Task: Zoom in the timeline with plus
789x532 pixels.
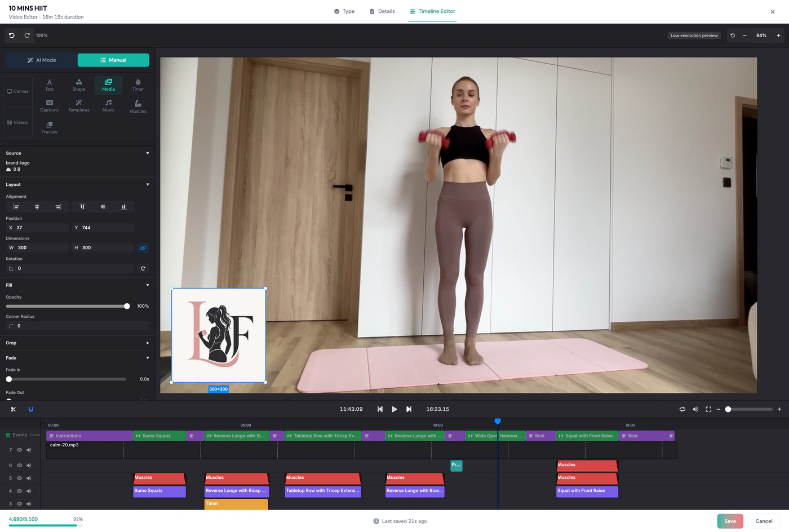Action: (779, 409)
